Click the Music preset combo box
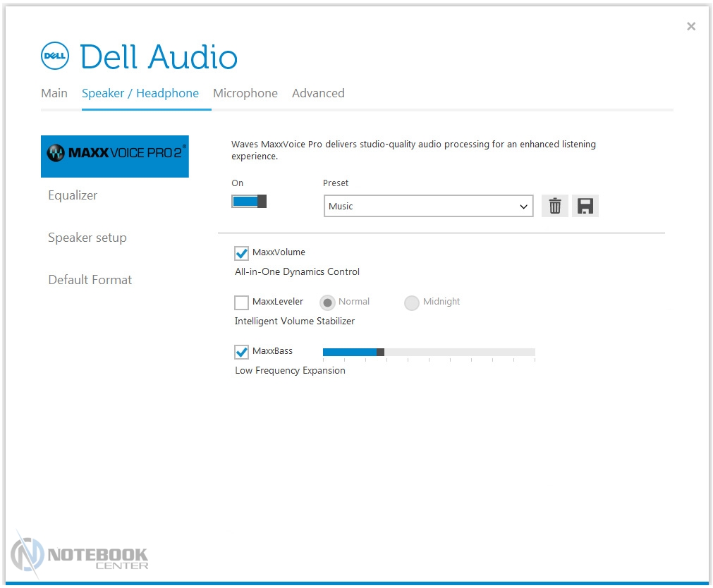The width and height of the screenshot is (713, 588). click(420, 207)
